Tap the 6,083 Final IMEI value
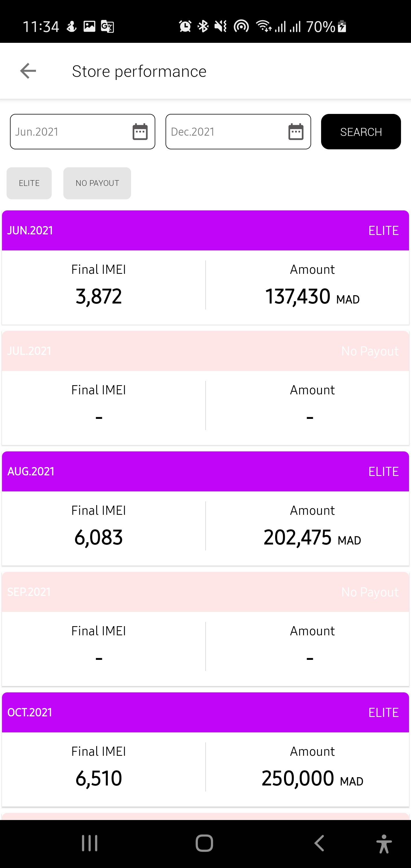Viewport: 411px width, 868px height. click(98, 537)
